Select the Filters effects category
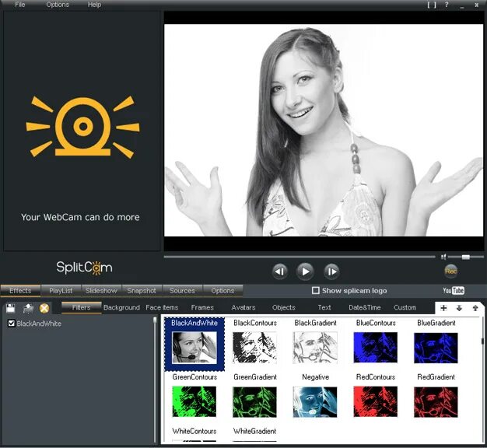The image size is (487, 448). tap(82, 308)
